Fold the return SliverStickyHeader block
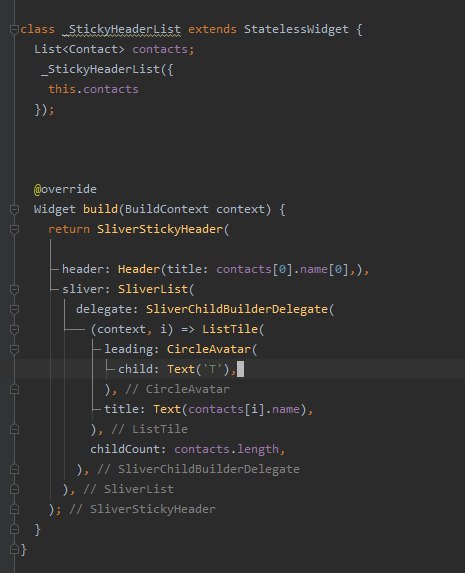The height and width of the screenshot is (573, 465). [x=14, y=229]
